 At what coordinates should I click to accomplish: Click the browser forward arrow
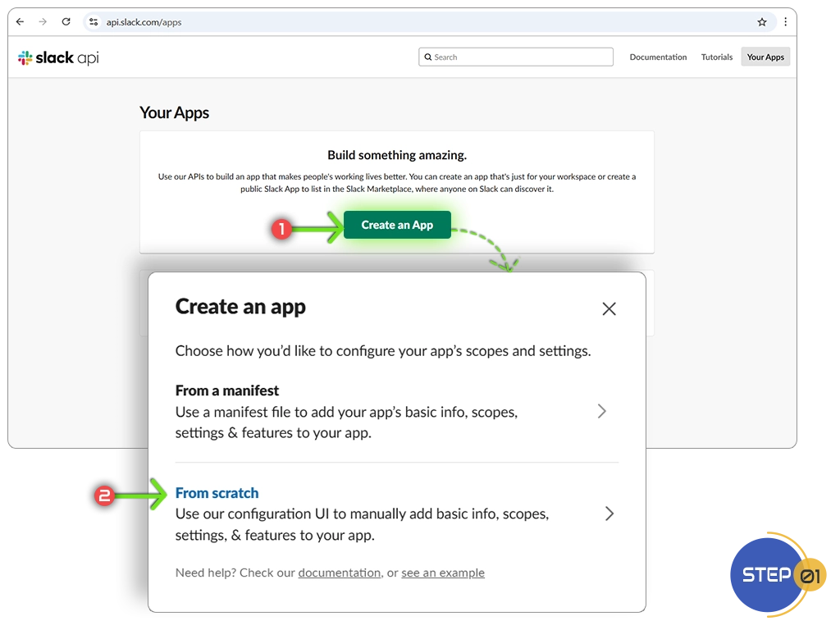[43, 22]
